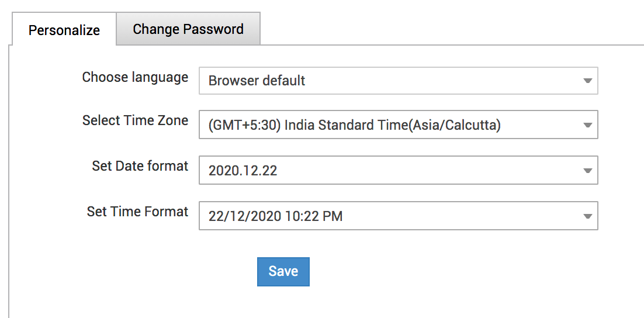Click the "Browser default" value text
The height and width of the screenshot is (318, 644).
(257, 81)
